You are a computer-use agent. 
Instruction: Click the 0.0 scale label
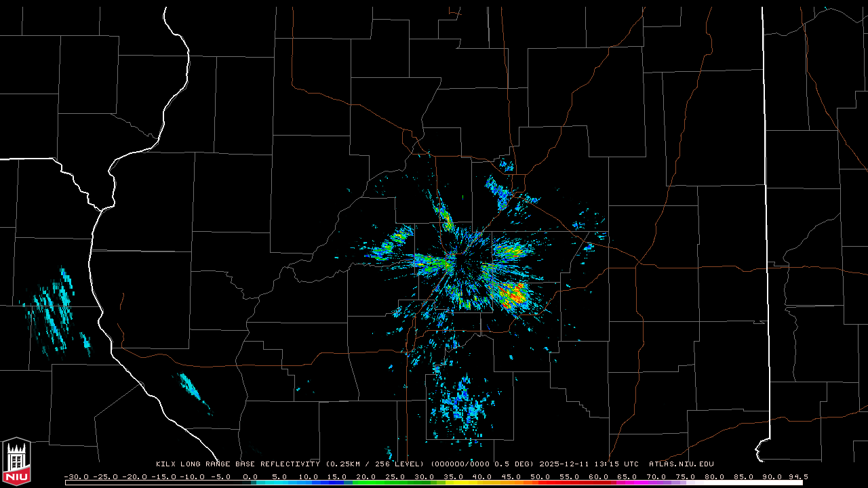click(x=250, y=476)
